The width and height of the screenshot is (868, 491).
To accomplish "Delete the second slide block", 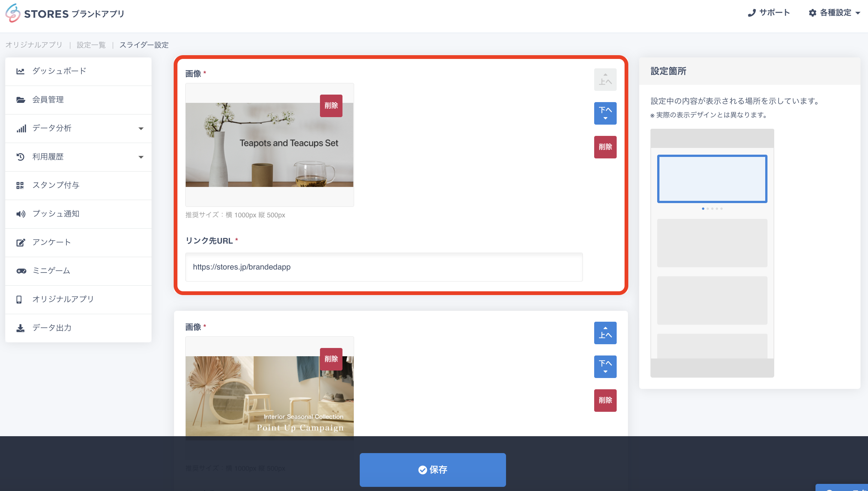I will (x=605, y=401).
